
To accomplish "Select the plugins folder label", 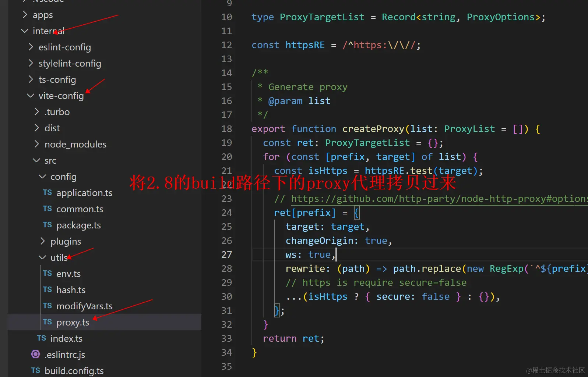I will click(x=66, y=241).
